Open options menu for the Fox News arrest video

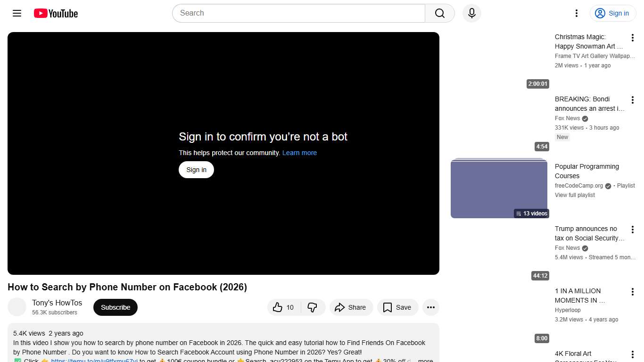coord(632,99)
